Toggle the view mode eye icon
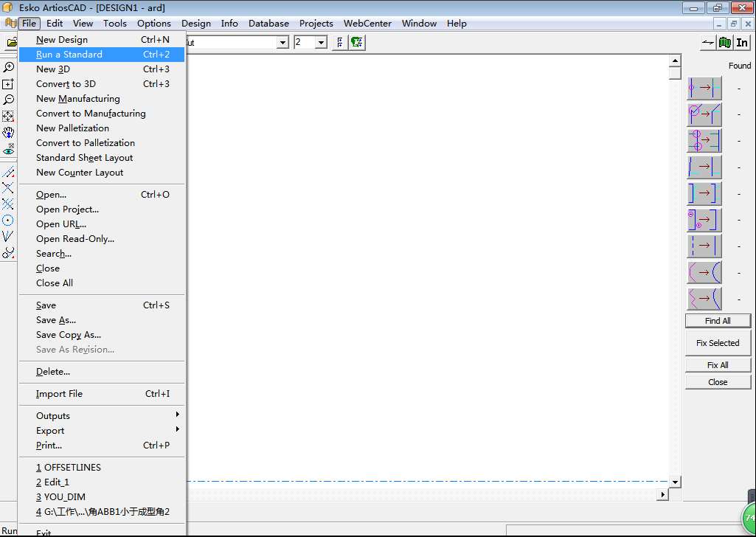 (x=8, y=150)
